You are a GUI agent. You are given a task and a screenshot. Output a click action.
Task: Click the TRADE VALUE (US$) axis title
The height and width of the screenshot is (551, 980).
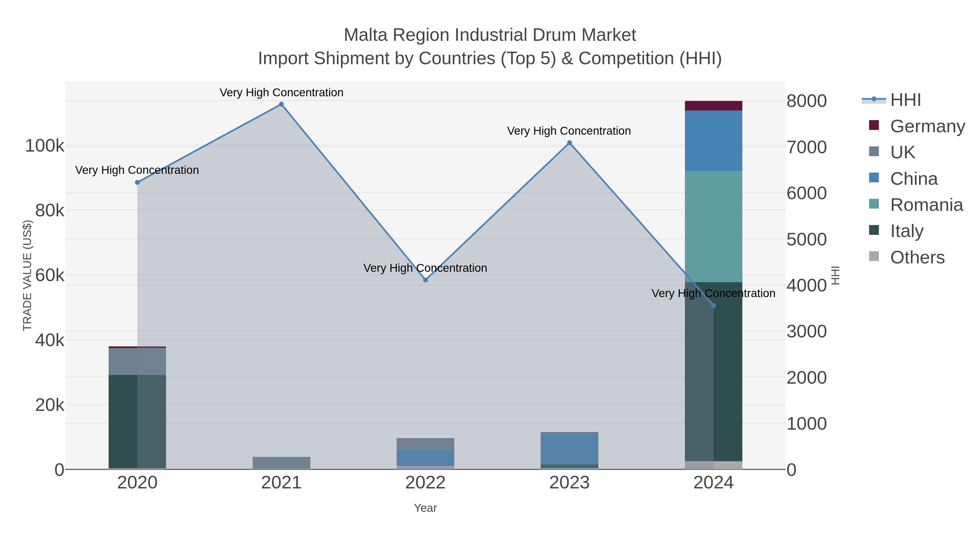(27, 275)
